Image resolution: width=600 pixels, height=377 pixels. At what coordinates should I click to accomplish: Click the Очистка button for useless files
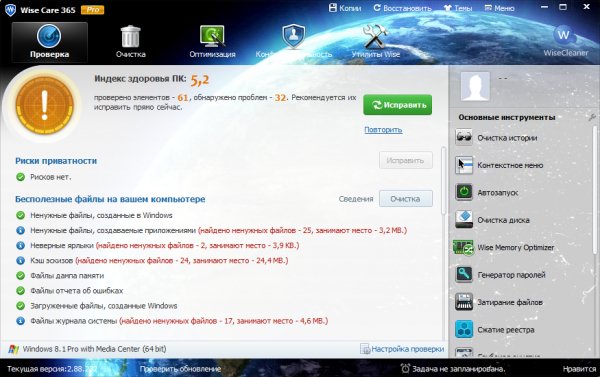pos(406,199)
